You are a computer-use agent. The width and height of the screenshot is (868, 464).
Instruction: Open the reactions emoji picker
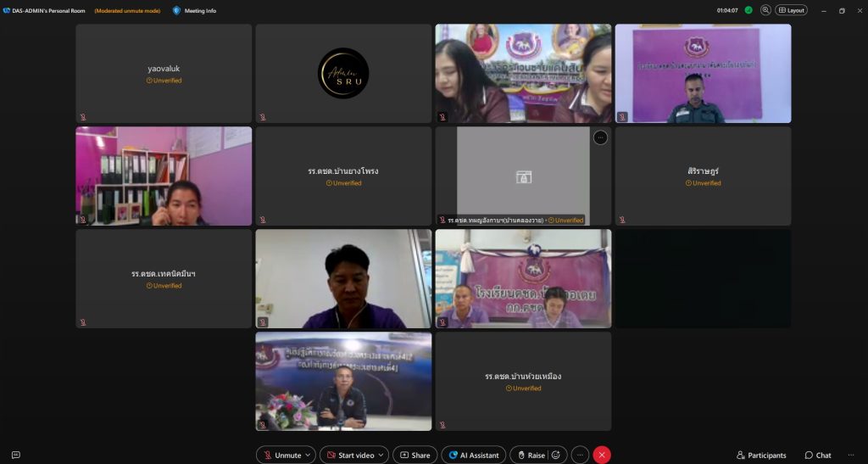point(556,456)
